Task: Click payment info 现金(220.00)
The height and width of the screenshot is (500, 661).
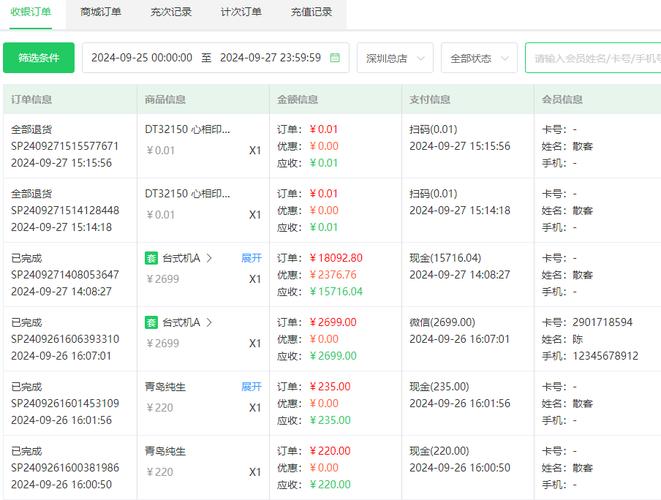Action: (439, 451)
